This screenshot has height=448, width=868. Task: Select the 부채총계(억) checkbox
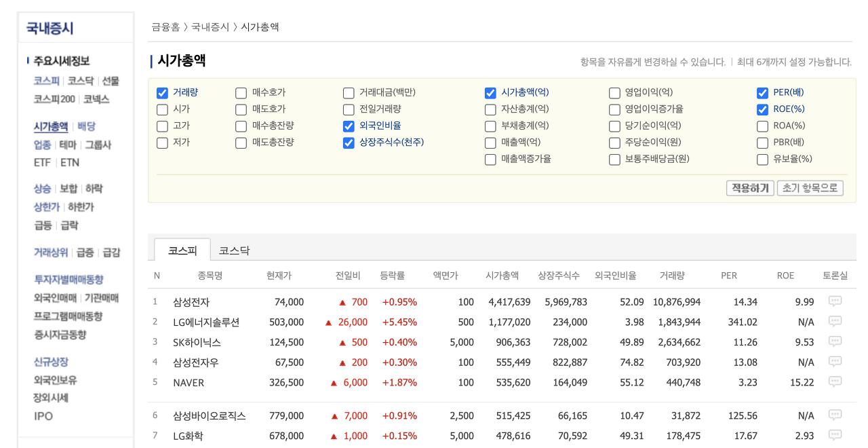[x=490, y=126]
